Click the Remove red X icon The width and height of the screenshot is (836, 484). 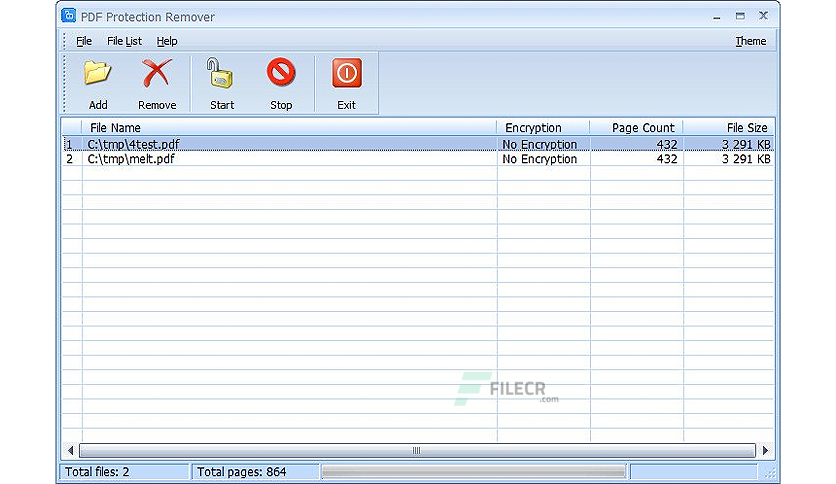[157, 74]
